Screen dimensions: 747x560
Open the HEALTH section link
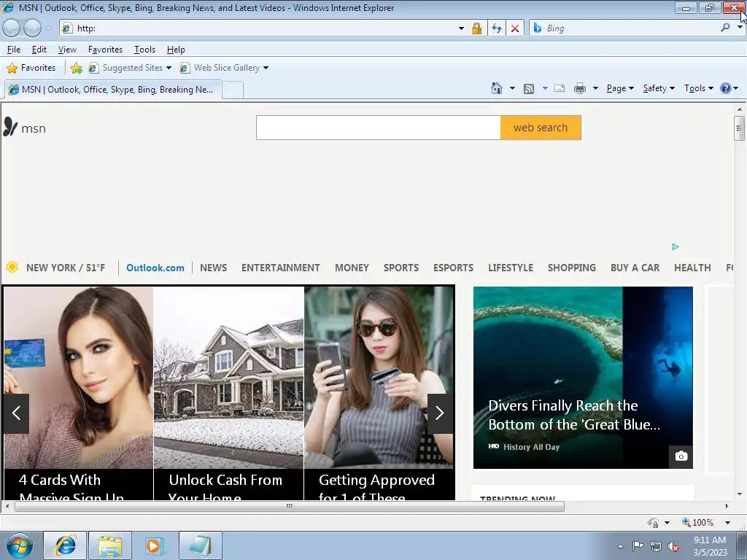(692, 268)
